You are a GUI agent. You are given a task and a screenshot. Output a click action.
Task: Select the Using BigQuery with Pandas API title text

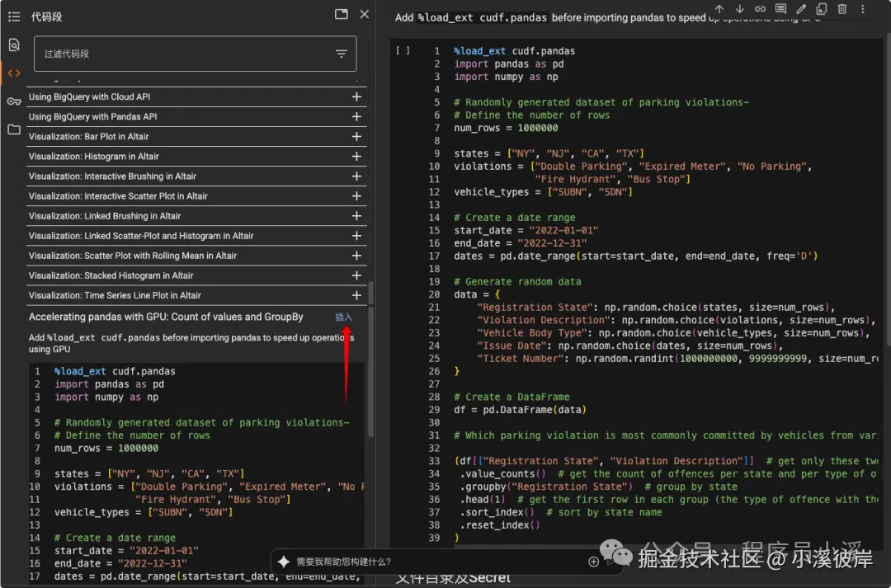pyautogui.click(x=92, y=116)
